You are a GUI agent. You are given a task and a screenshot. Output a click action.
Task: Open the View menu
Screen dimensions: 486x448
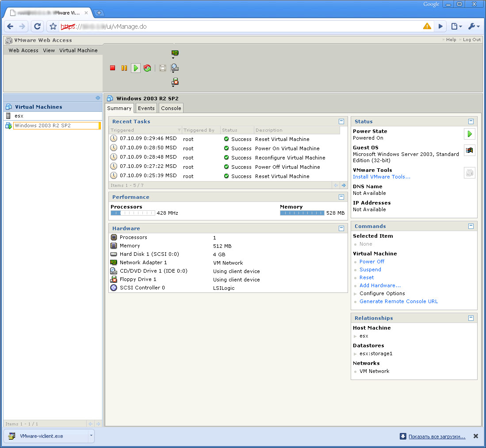[49, 50]
